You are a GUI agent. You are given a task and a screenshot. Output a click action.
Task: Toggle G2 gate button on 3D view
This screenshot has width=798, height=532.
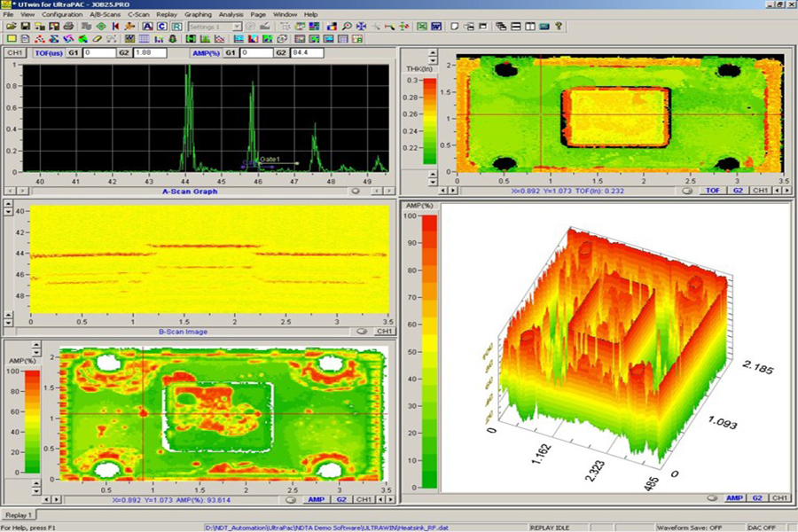(x=758, y=498)
